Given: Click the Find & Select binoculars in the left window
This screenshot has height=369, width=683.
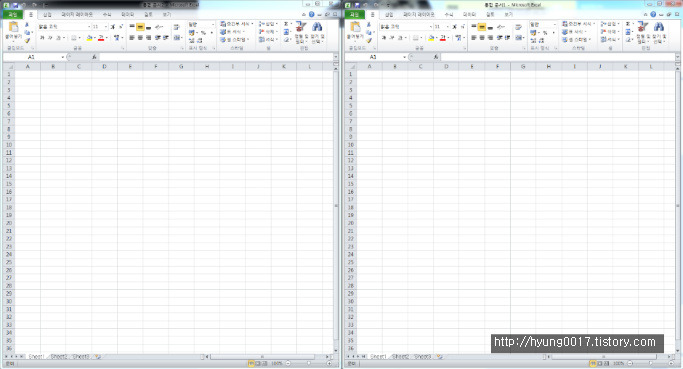Looking at the screenshot, I should 317,28.
